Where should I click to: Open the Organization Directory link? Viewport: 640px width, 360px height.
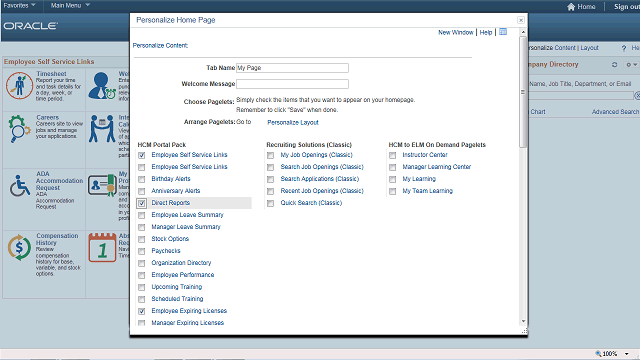click(x=181, y=263)
